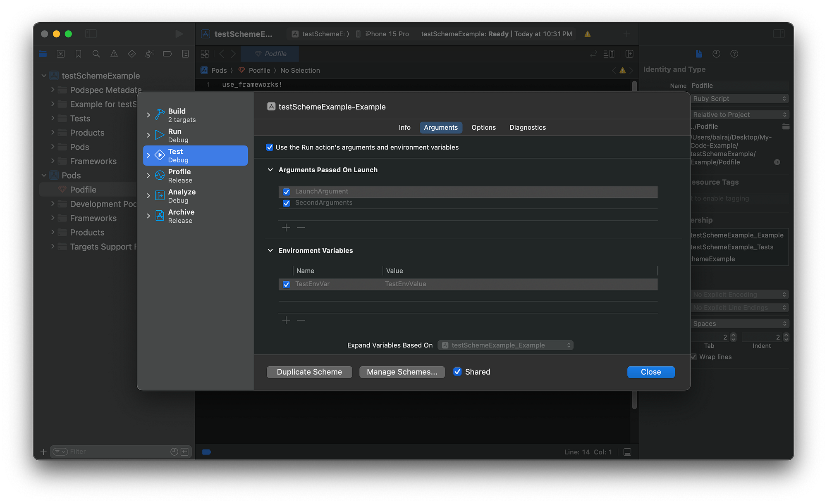Screen dimensions: 827x504
Task: Toggle the navigator sidebar icon
Action: [91, 34]
